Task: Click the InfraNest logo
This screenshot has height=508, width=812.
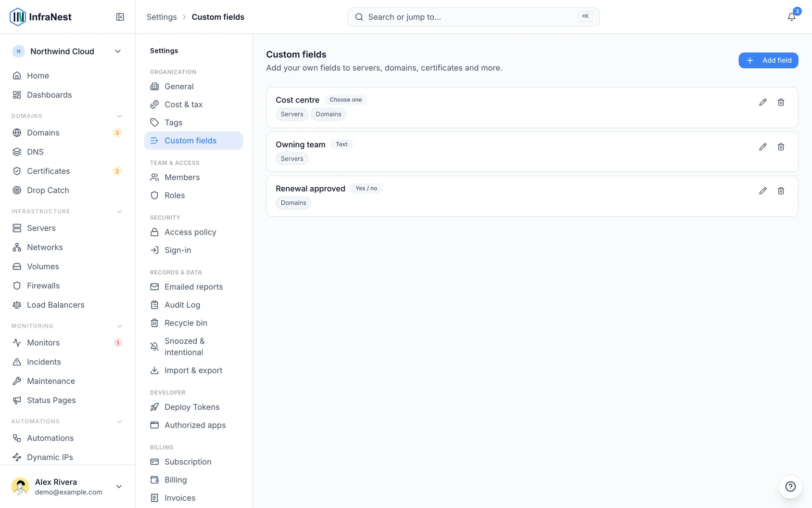Action: tap(40, 17)
